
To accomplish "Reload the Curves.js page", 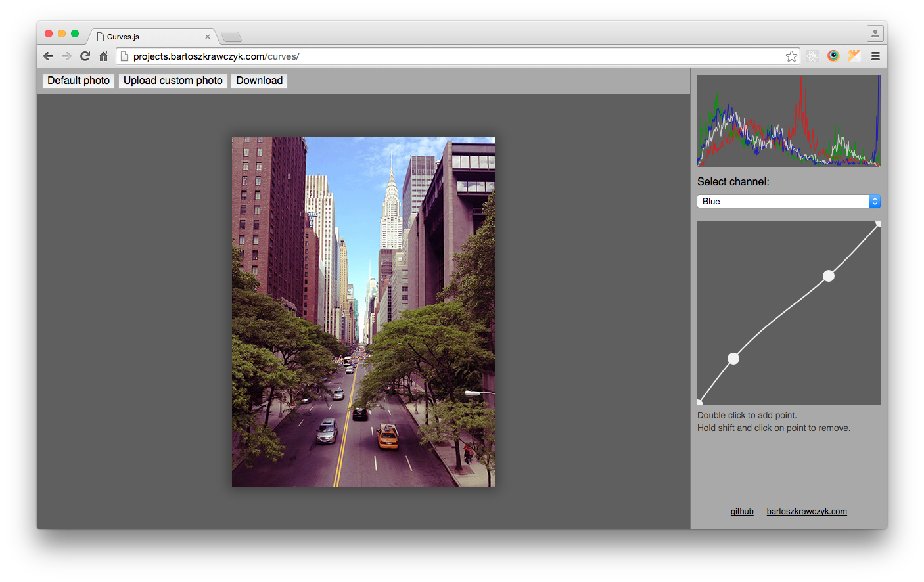I will coord(85,56).
